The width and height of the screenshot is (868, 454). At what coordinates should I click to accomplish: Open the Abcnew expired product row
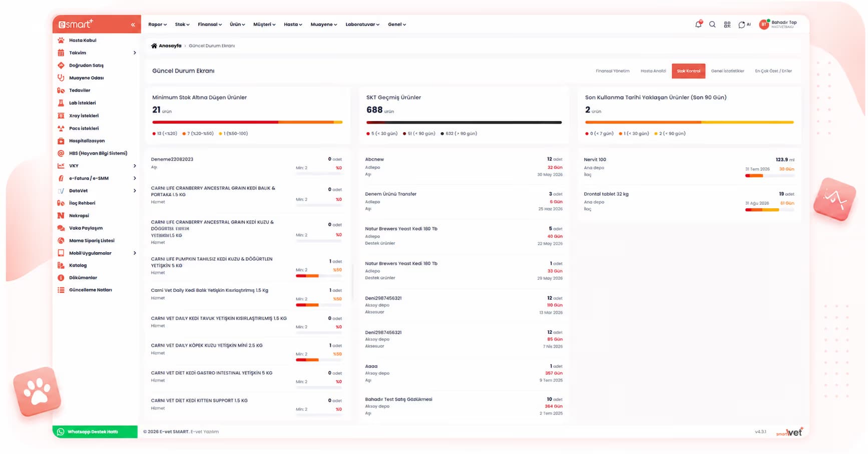pos(464,167)
